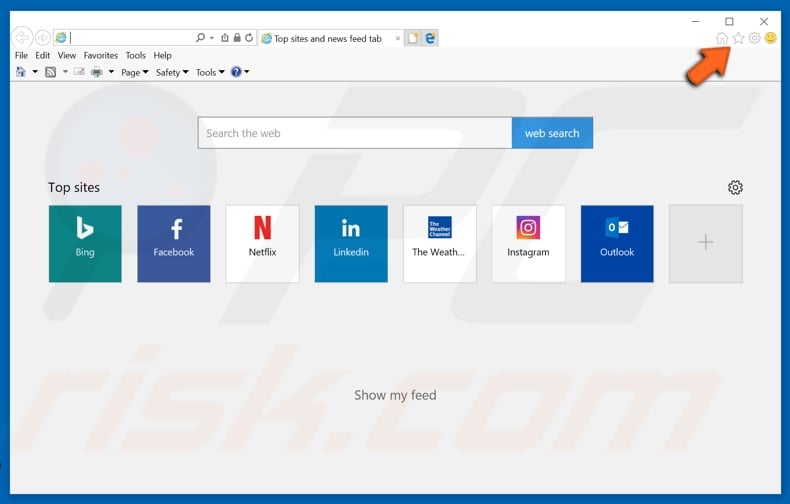Click the Print icon in command bar

point(97,72)
